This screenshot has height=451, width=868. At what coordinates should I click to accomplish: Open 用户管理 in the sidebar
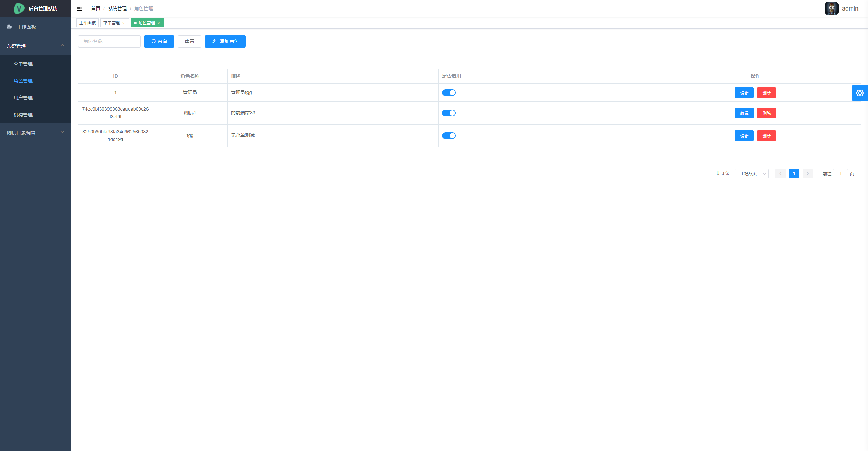(36, 98)
